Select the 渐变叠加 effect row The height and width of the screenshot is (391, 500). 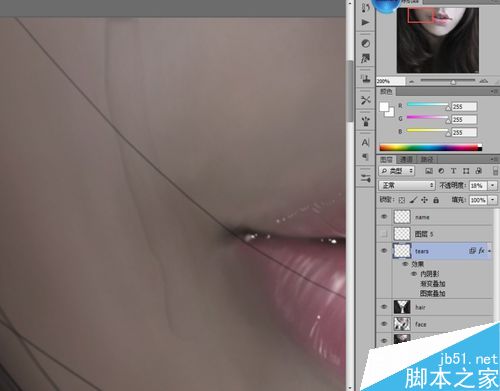[x=433, y=284]
